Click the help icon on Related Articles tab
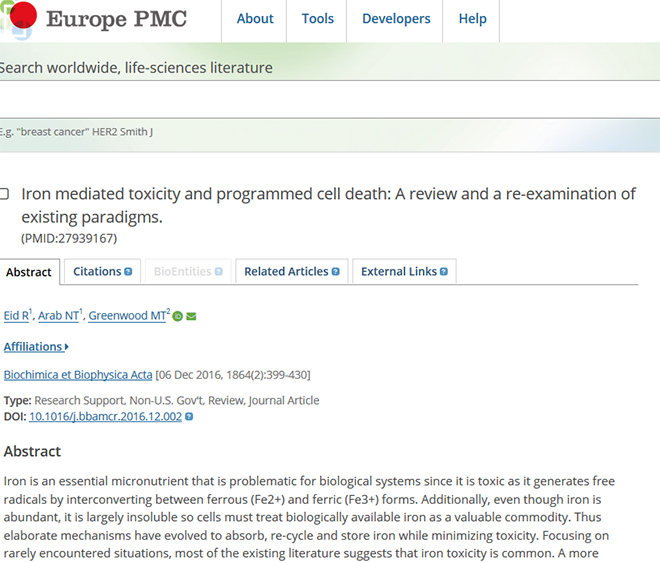 pyautogui.click(x=335, y=272)
